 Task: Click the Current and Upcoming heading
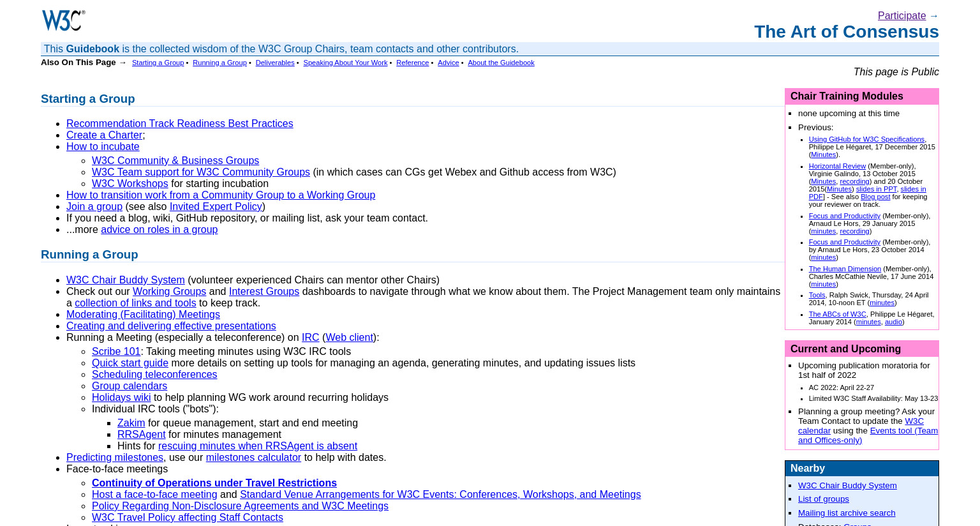coord(845,349)
